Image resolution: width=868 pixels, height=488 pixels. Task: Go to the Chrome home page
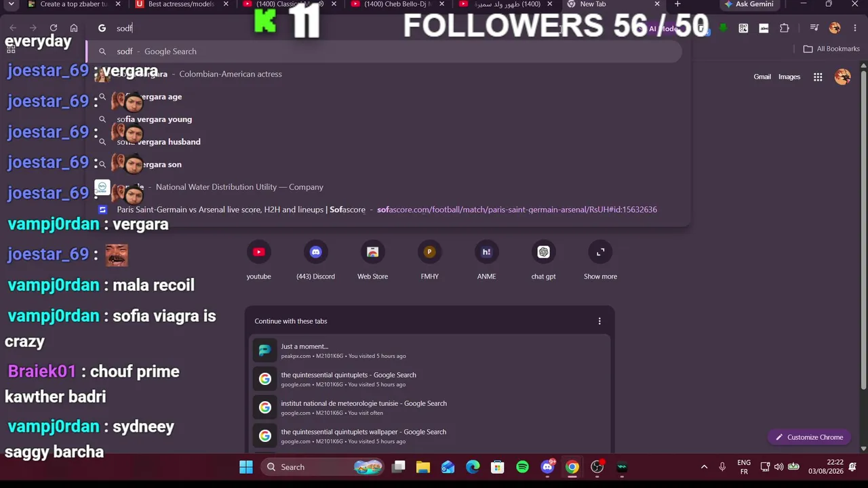[74, 28]
